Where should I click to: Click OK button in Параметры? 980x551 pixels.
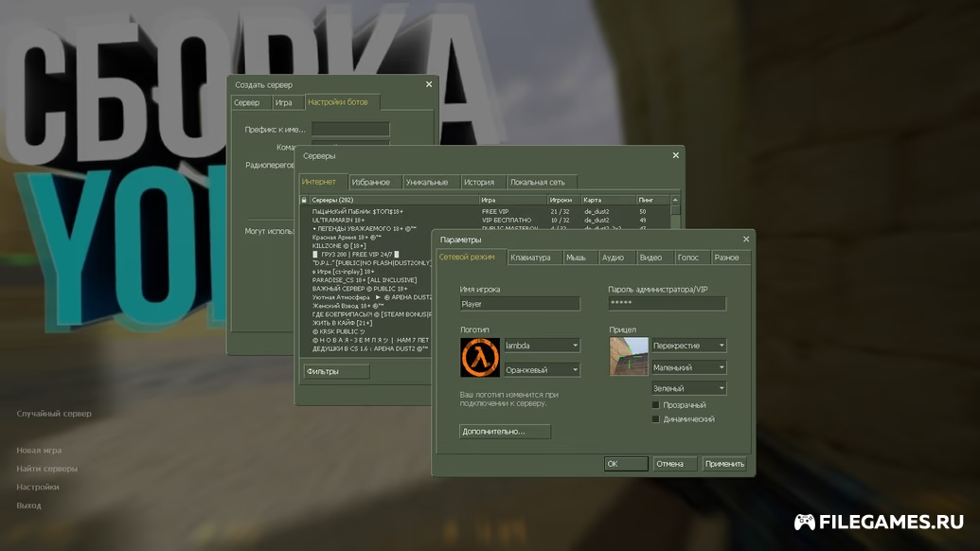click(x=626, y=464)
